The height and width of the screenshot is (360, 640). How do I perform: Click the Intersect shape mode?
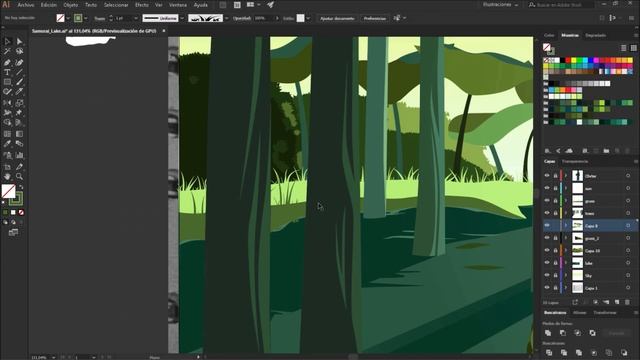click(578, 333)
